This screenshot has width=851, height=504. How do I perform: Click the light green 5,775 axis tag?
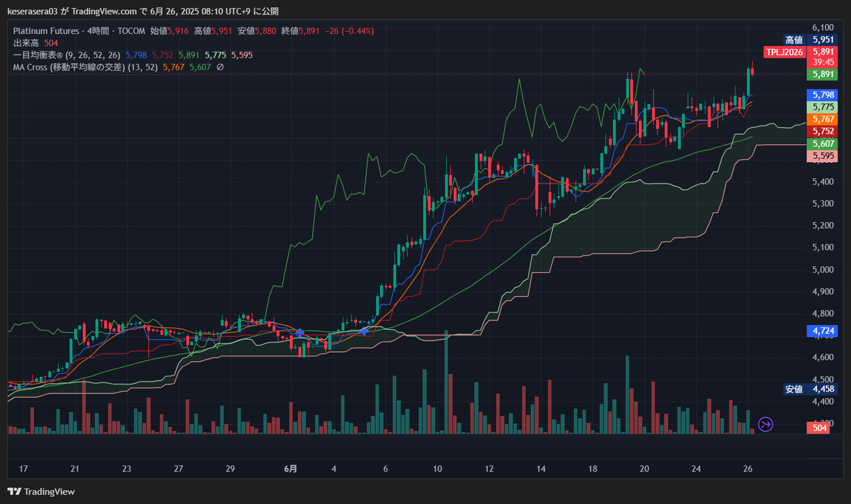821,107
